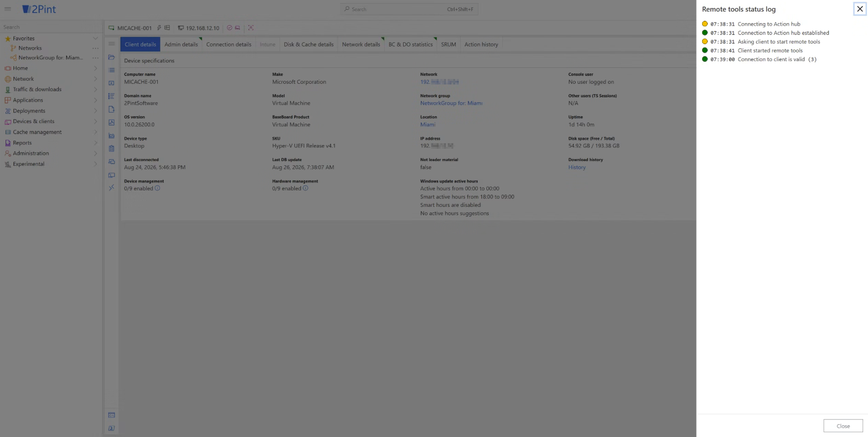Viewport: 868px width, 437px height.
Task: Follow the Miami location link
Action: click(x=428, y=124)
